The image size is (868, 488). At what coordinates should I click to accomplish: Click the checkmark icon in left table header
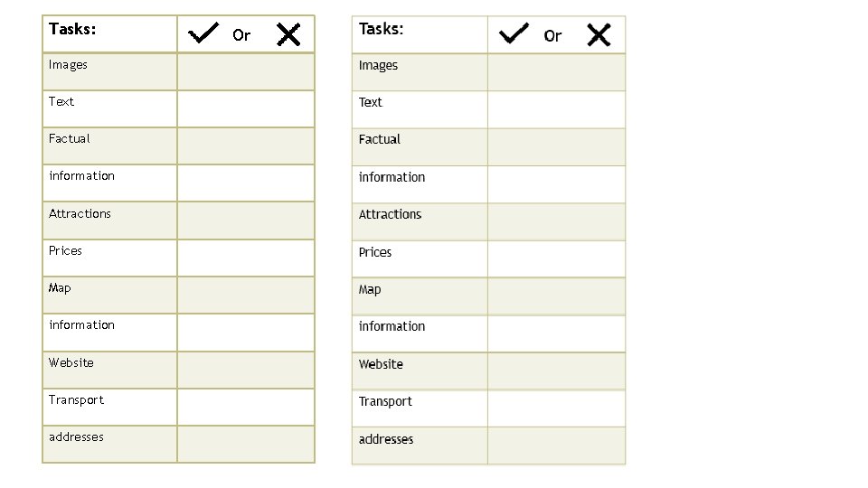[x=203, y=33]
